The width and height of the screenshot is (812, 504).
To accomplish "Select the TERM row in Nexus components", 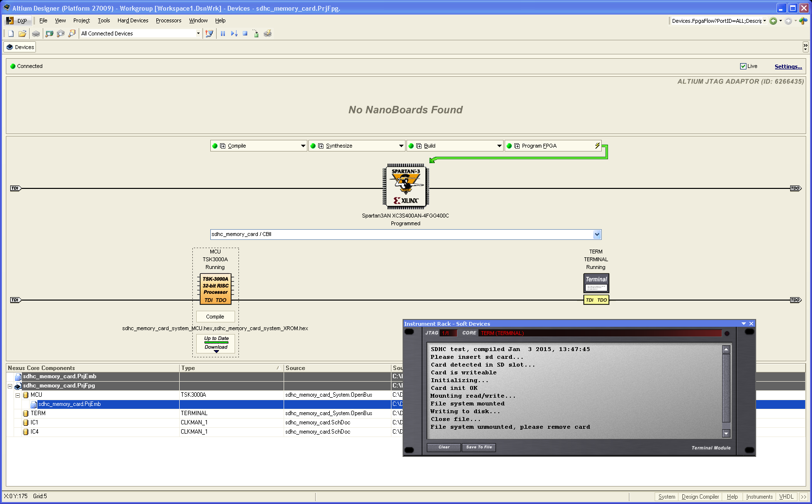I will (x=204, y=414).
